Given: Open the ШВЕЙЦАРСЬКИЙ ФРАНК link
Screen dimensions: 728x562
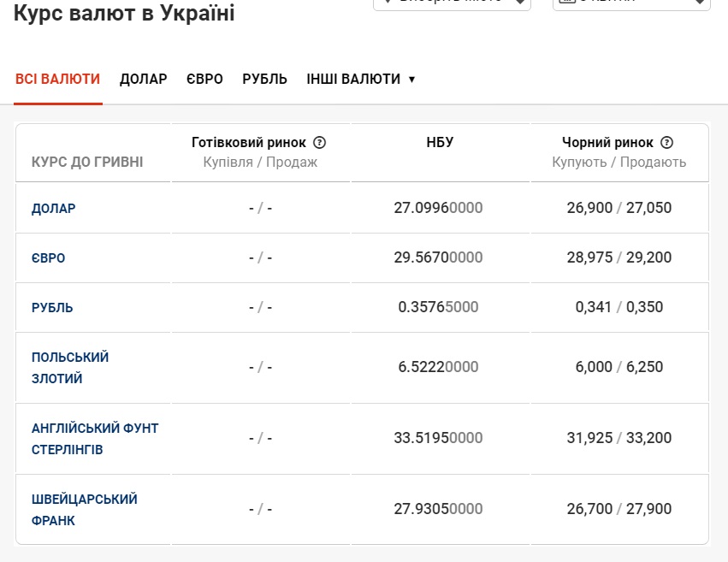Looking at the screenshot, I should click(85, 509).
